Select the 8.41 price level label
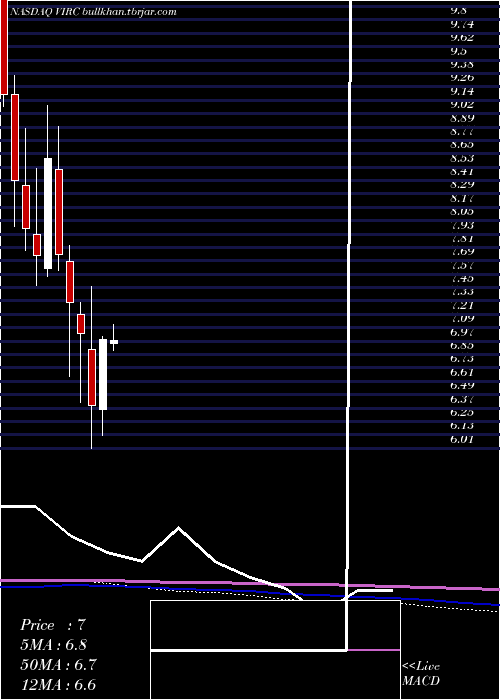The image size is (500, 700). point(462,171)
